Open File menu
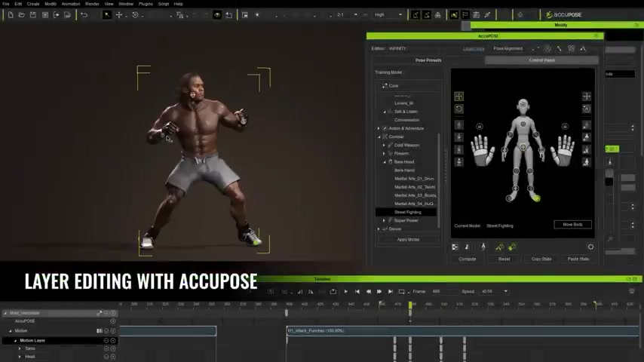644x362 pixels. point(6,4)
